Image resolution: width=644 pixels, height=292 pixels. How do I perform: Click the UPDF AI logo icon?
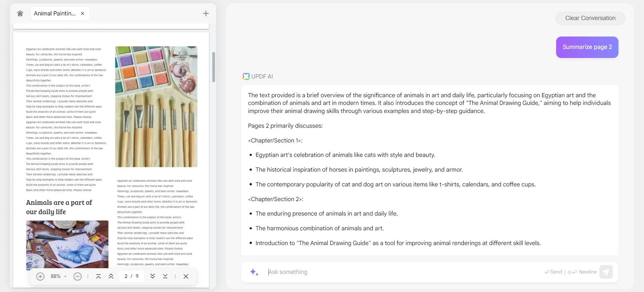click(x=246, y=76)
